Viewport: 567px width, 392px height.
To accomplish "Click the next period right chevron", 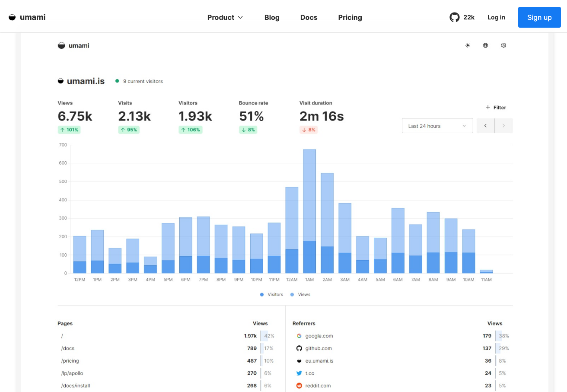I will tap(503, 126).
